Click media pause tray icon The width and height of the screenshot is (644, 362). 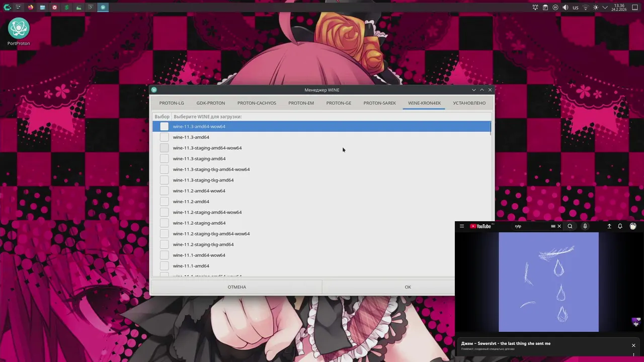(555, 8)
